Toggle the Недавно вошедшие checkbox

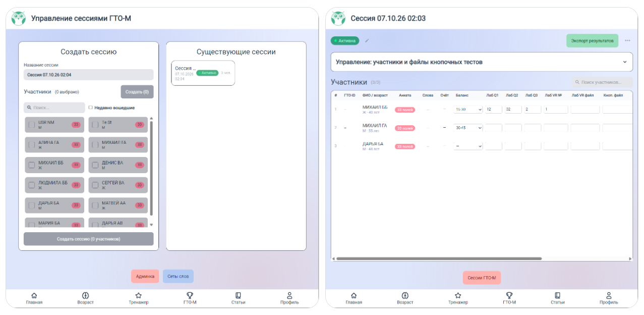click(90, 108)
